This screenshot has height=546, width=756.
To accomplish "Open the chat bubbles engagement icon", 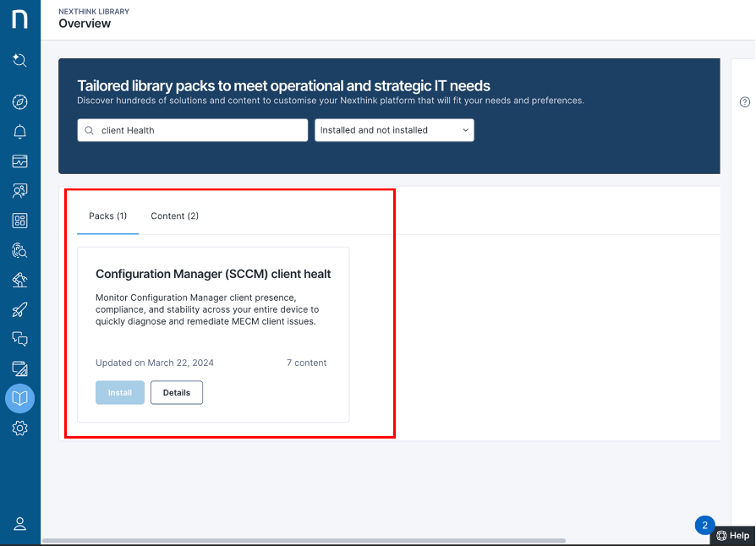I will 19,338.
